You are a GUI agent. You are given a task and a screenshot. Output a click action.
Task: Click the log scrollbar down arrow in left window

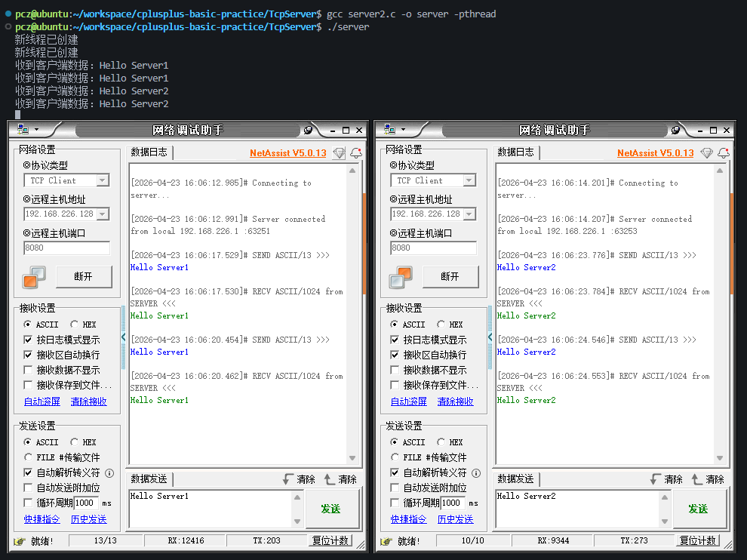coord(352,458)
